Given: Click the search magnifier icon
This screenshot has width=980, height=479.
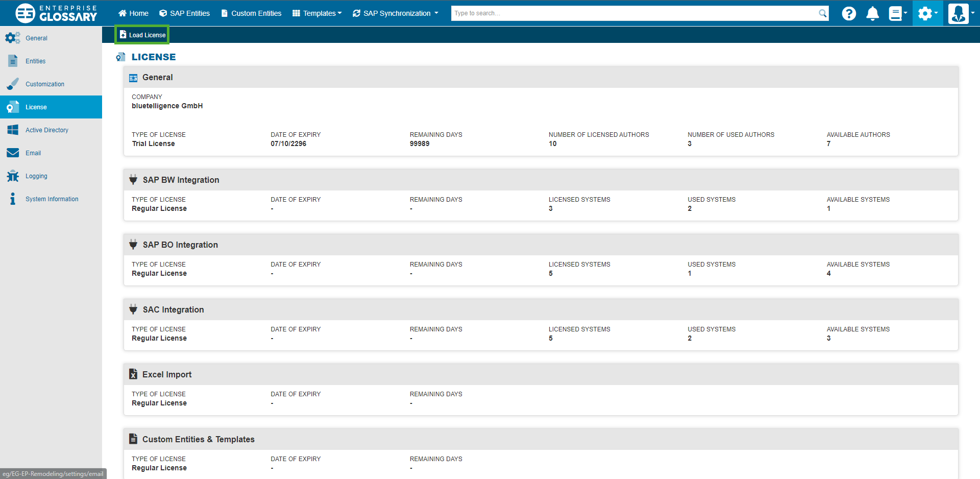Looking at the screenshot, I should 822,13.
